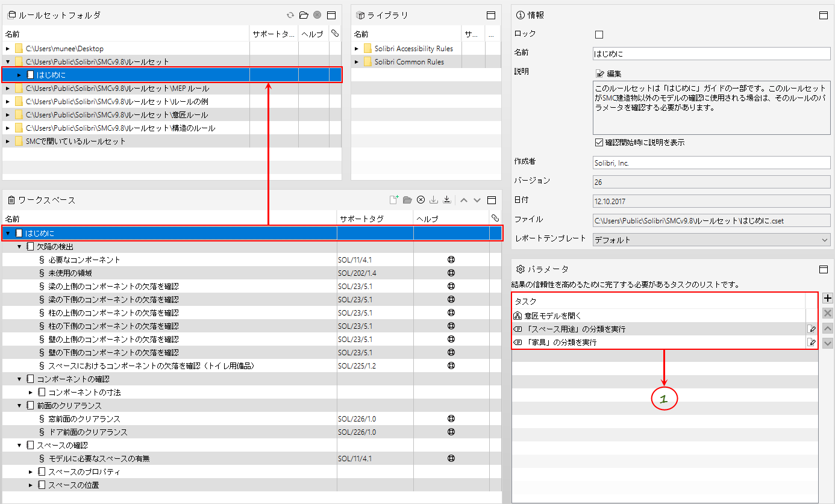Click the 説明 description text area
This screenshot has width=835, height=504.
tap(711, 108)
